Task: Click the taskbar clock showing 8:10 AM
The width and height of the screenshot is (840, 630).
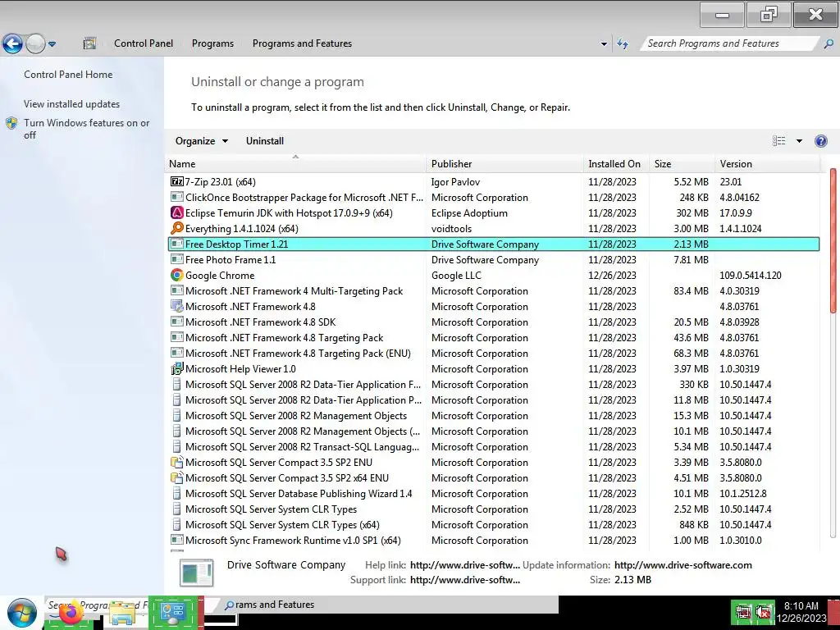Action: coord(801,612)
